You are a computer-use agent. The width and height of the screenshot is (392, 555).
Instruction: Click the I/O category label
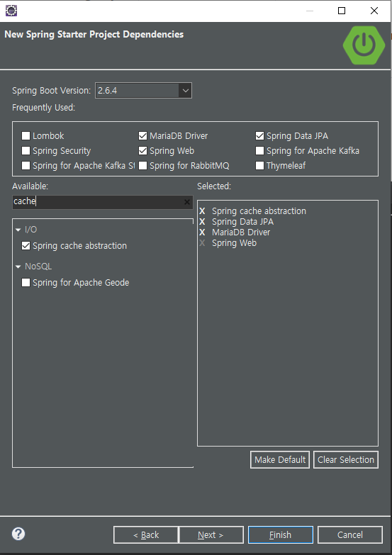30,230
